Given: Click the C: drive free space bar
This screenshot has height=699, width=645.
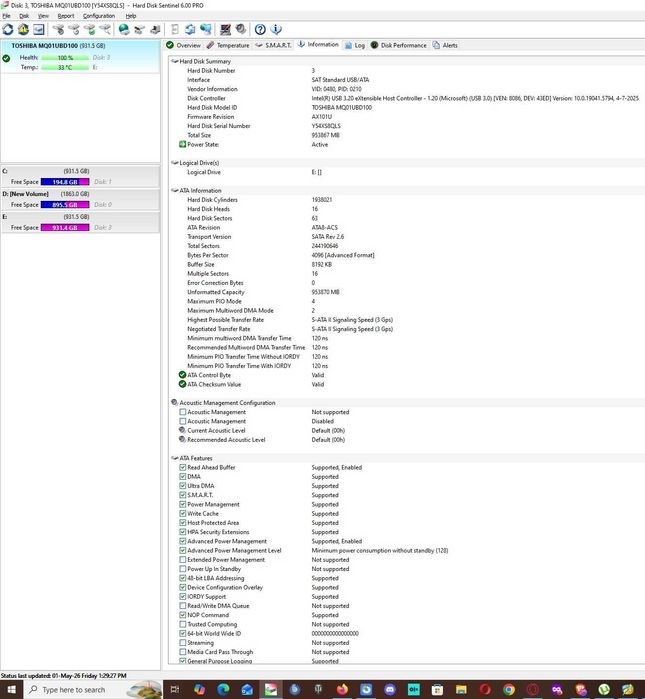Looking at the screenshot, I should (65, 181).
